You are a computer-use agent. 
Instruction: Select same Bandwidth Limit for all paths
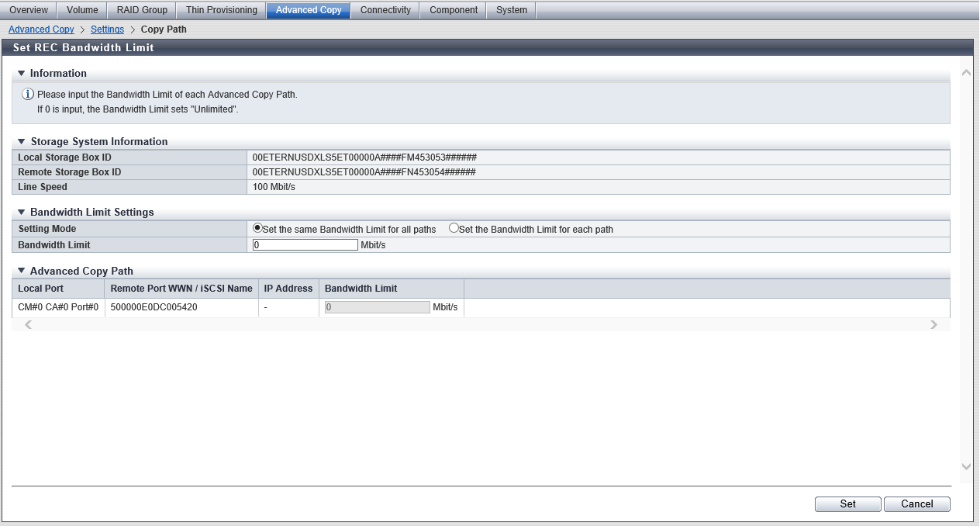click(x=258, y=228)
